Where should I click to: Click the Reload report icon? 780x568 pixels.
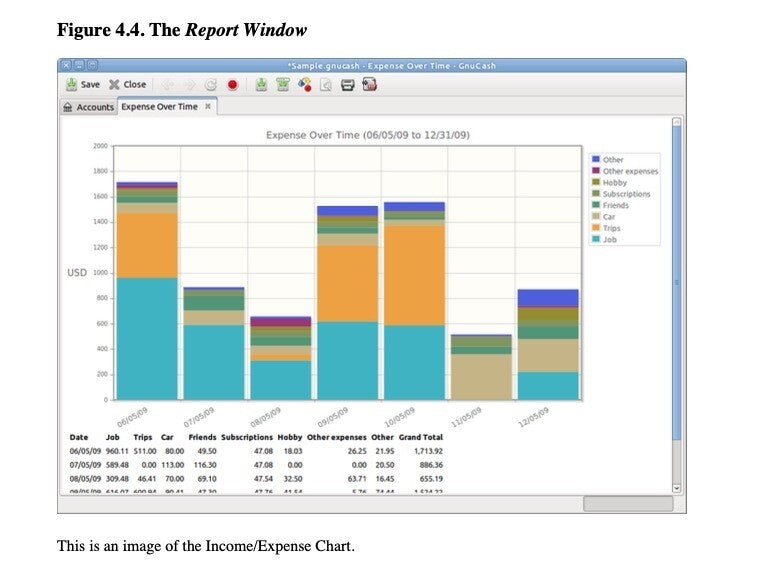211,85
